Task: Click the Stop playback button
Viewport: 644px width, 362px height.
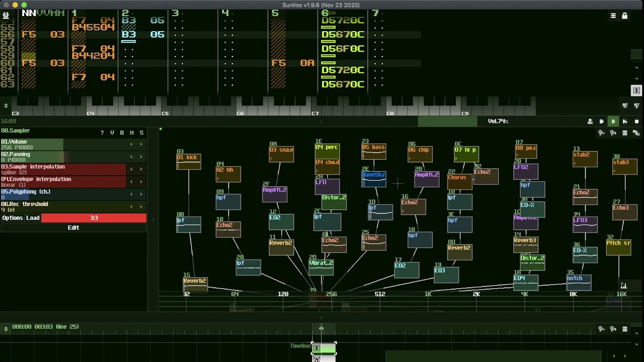Action: tap(636, 122)
